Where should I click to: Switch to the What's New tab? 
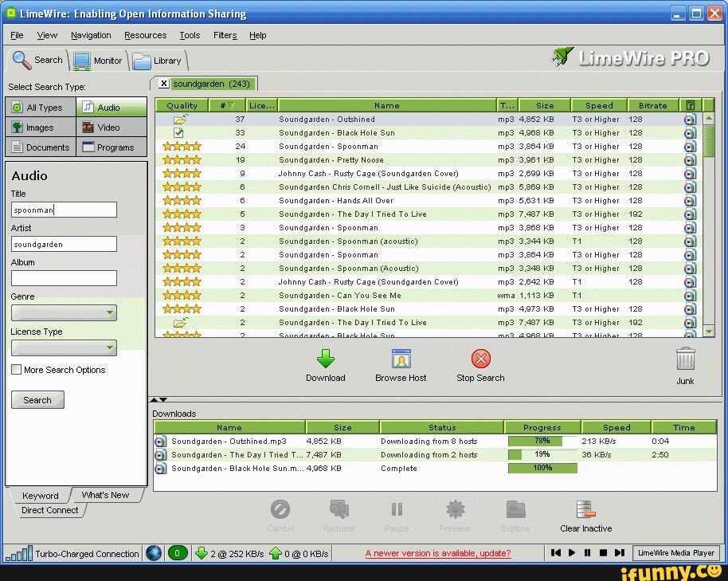point(108,495)
